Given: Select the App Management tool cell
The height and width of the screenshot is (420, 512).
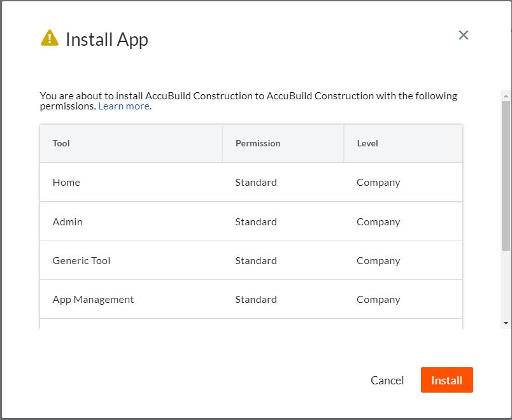Looking at the screenshot, I should click(x=131, y=299).
